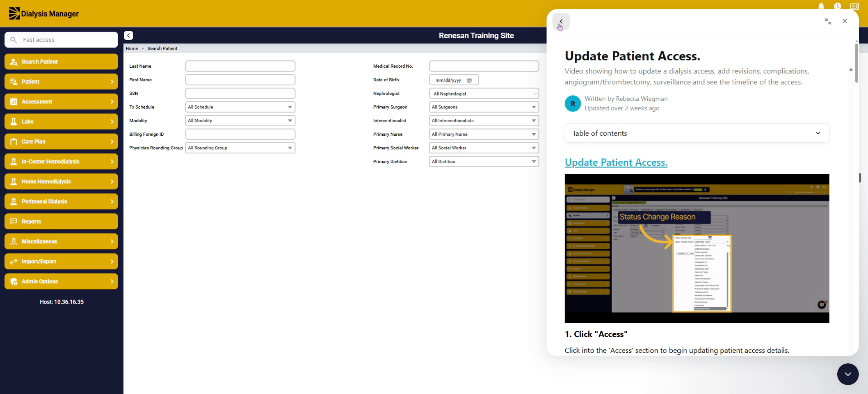Image resolution: width=868 pixels, height=394 pixels.
Task: Open the Tx Schedule dropdown
Action: 240,107
